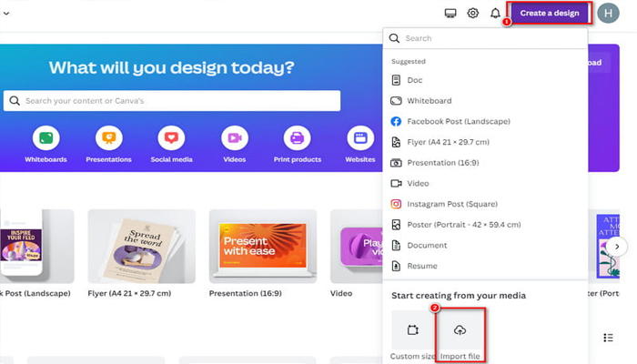637x364 pixels.
Task: Open settings gear icon in header
Action: tap(473, 14)
